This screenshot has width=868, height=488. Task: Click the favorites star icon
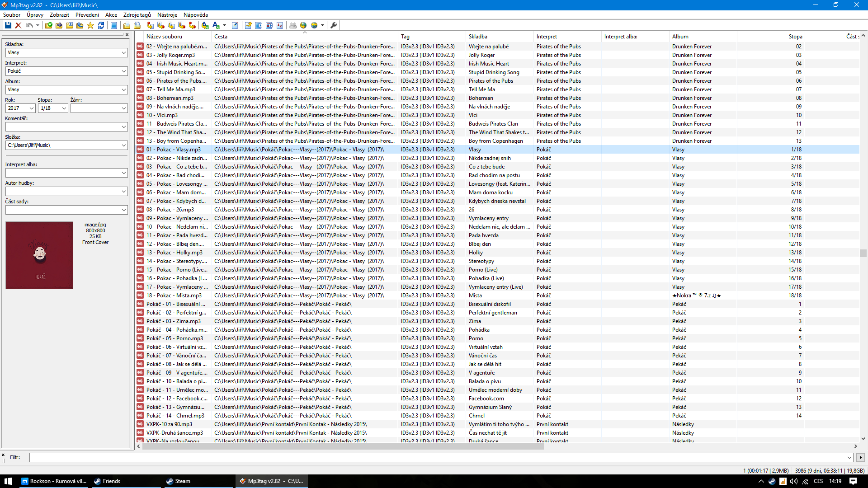90,25
